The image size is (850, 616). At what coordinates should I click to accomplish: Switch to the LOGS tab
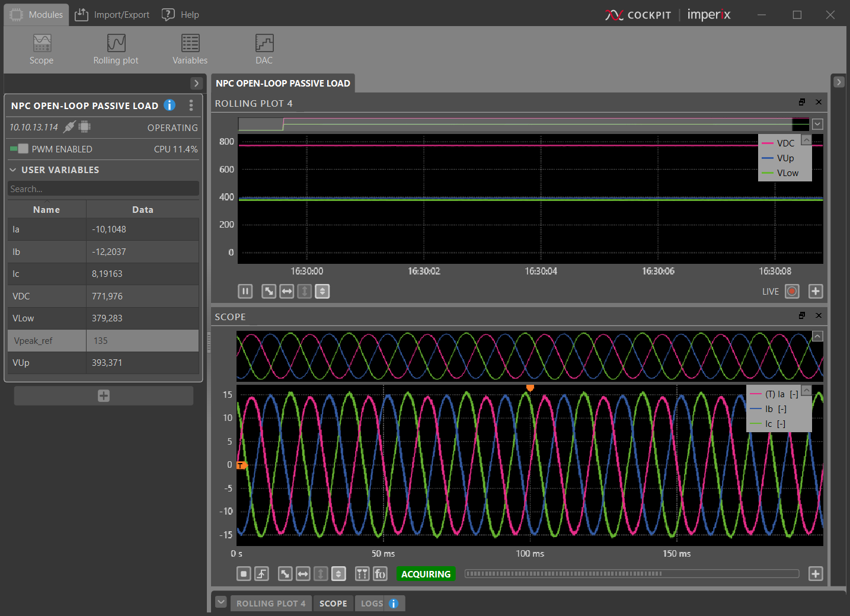pos(372,604)
